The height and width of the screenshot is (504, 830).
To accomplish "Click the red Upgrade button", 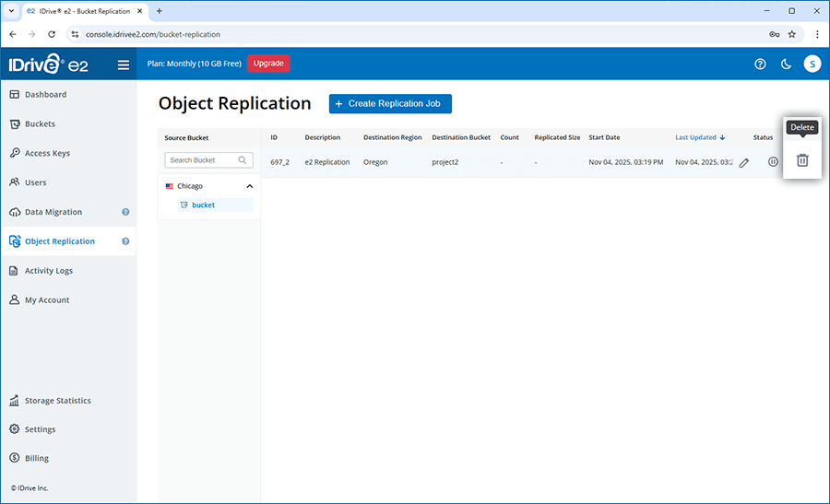I will 268,64.
